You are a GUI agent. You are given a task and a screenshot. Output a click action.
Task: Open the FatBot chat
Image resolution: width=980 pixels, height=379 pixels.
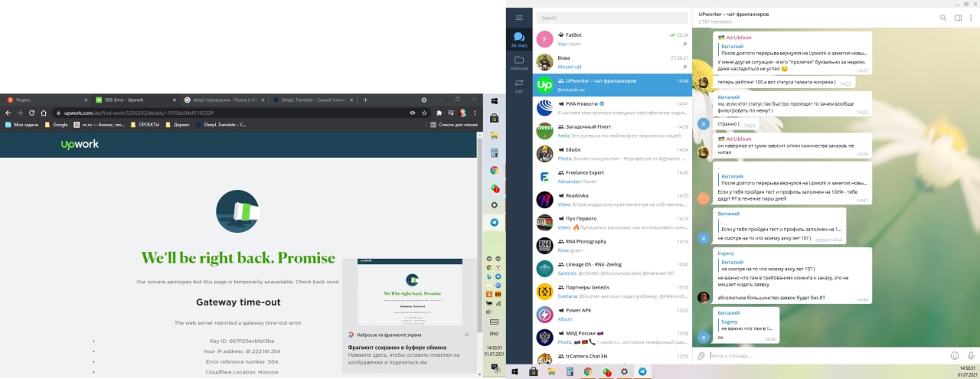612,39
